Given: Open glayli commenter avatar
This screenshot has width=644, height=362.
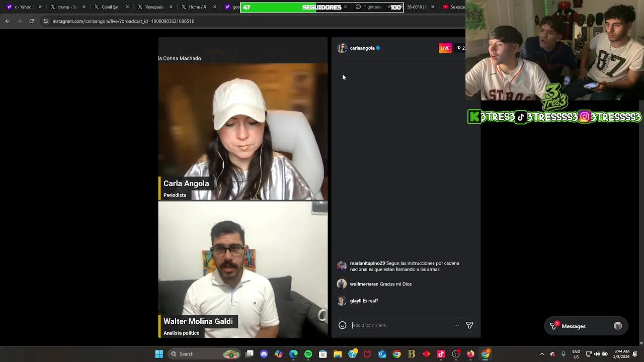Looking at the screenshot, I should pos(342,301).
